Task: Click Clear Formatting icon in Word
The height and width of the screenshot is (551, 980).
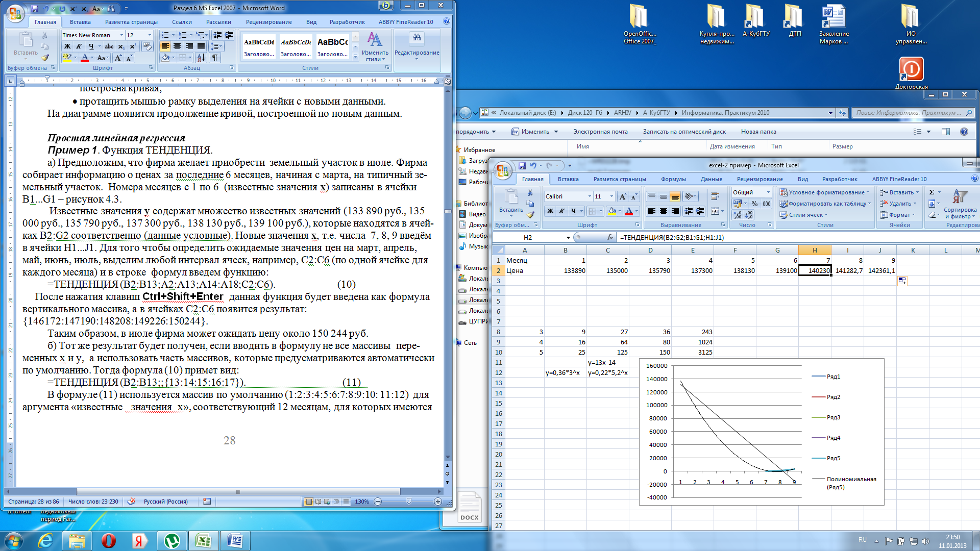Action: tap(147, 46)
